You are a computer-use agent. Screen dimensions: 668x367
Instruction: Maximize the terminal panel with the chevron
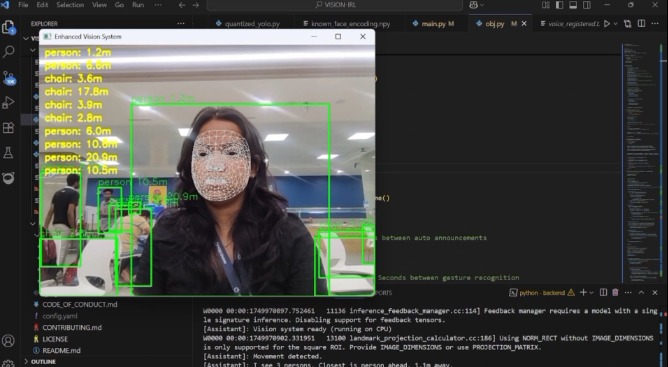641,292
